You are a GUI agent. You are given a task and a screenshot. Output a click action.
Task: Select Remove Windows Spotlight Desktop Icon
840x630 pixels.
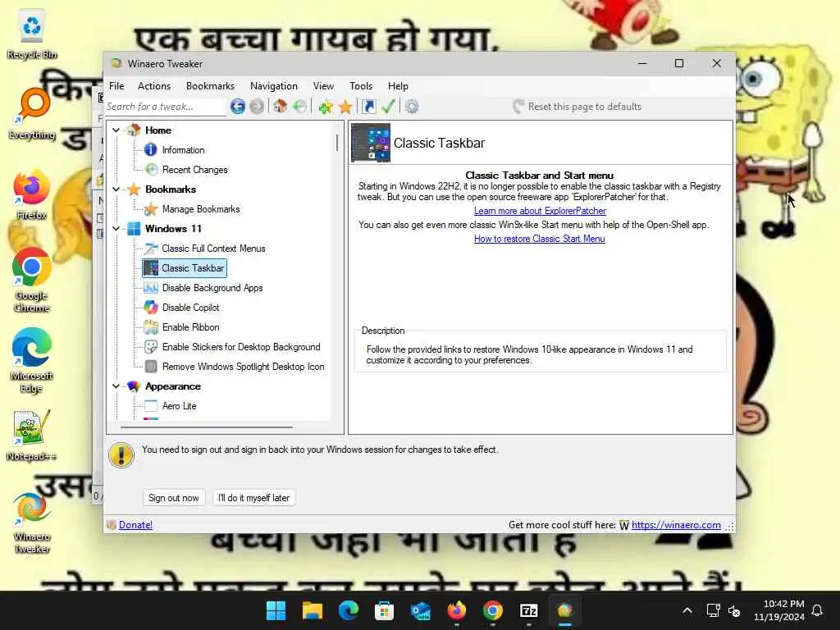point(243,367)
